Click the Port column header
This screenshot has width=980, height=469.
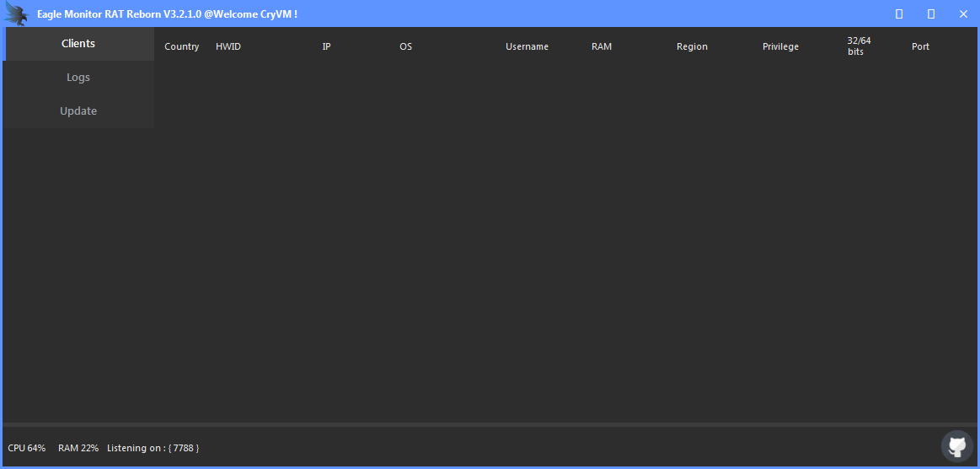920,46
